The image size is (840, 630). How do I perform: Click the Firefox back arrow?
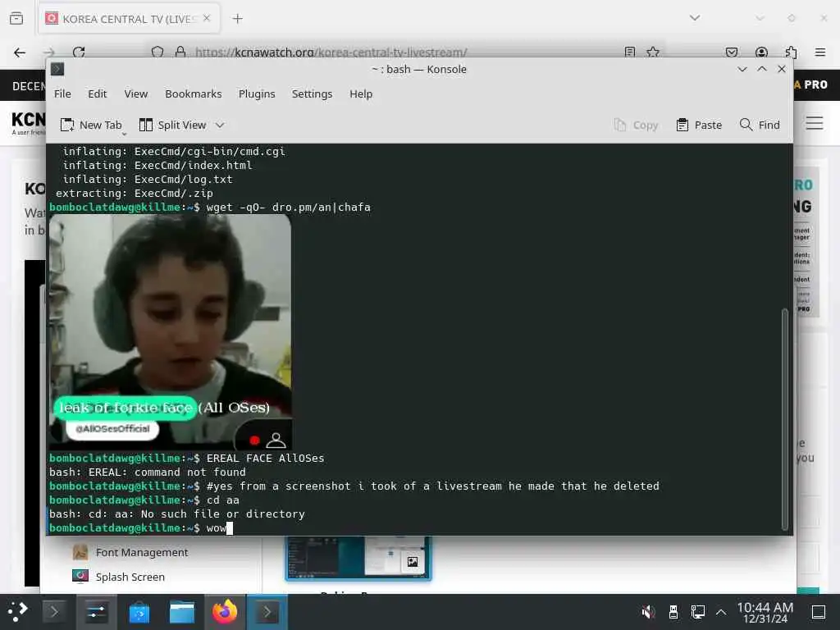click(x=20, y=52)
